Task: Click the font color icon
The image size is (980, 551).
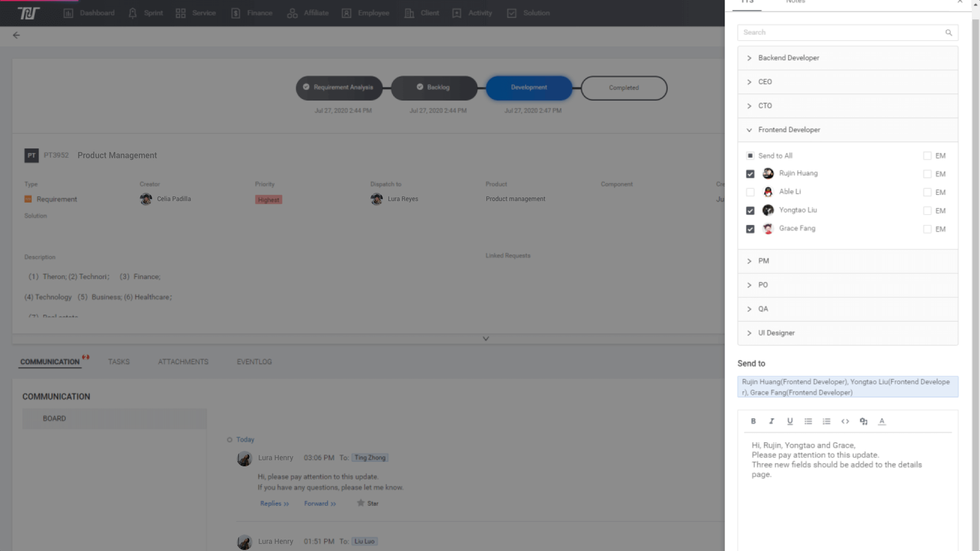Action: [881, 421]
